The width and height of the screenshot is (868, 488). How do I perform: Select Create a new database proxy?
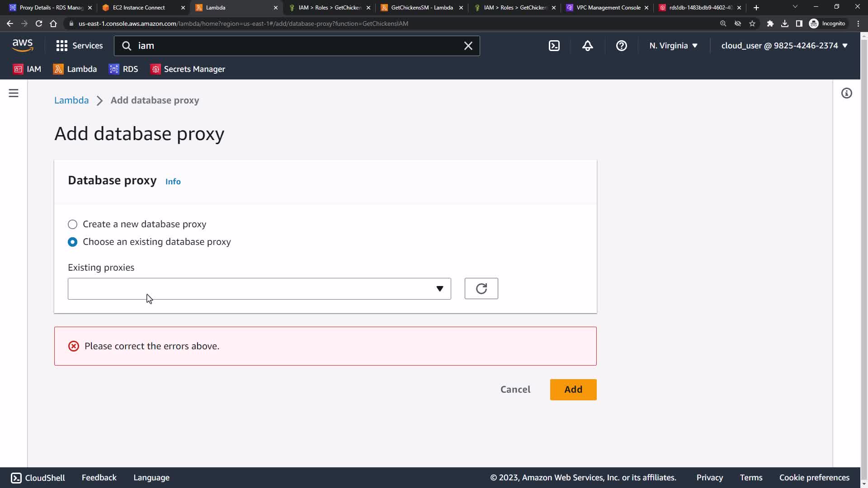coord(72,225)
